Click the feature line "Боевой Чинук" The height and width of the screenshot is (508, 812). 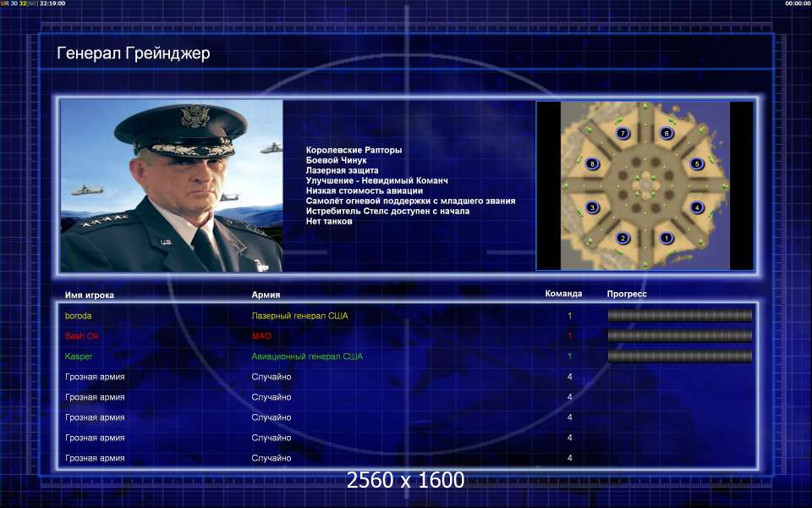pos(336,160)
